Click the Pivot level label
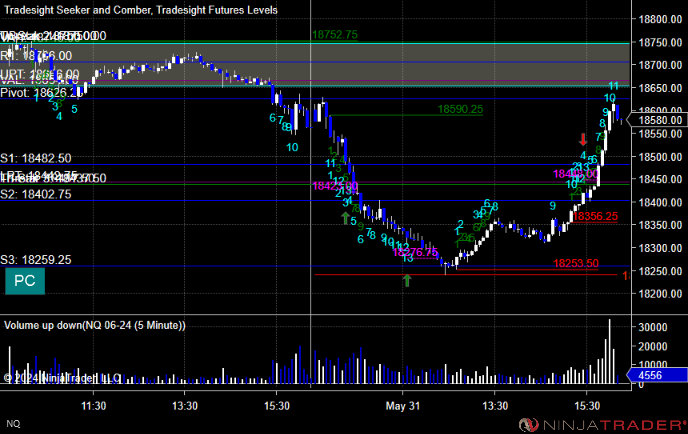The height and width of the screenshot is (434, 688). [42, 93]
